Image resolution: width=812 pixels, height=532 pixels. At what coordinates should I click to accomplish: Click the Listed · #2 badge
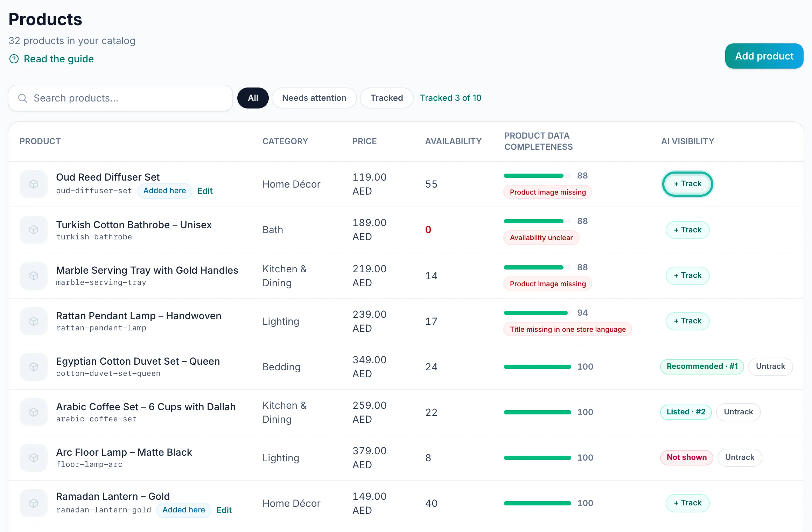click(686, 412)
